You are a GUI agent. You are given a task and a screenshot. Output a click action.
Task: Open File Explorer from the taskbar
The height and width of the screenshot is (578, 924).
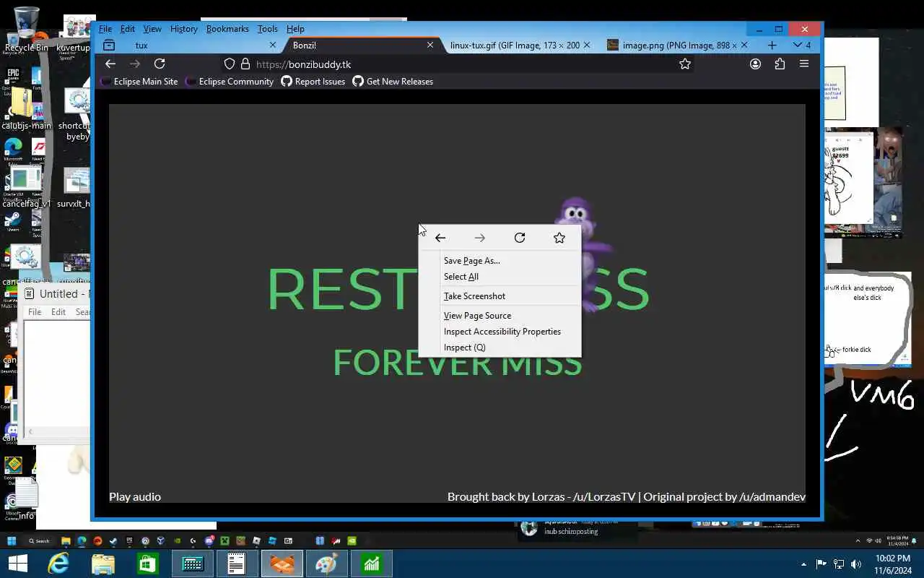103,564
